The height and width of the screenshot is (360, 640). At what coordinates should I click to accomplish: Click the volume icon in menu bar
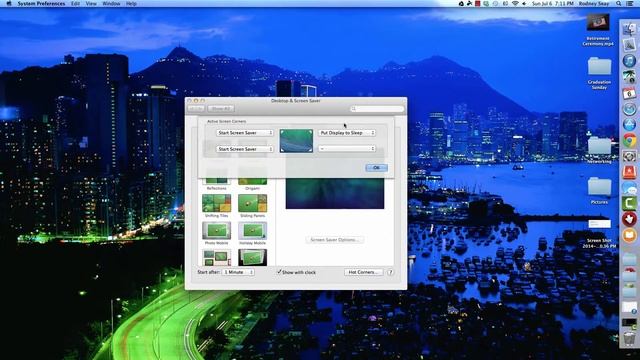point(524,4)
